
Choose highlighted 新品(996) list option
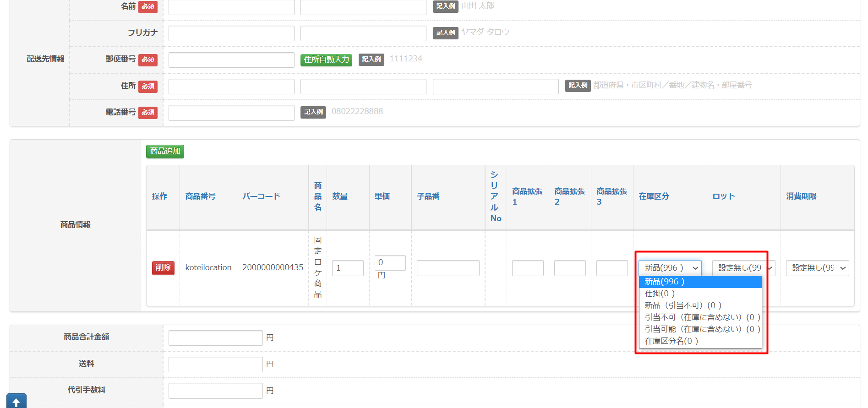click(x=665, y=282)
